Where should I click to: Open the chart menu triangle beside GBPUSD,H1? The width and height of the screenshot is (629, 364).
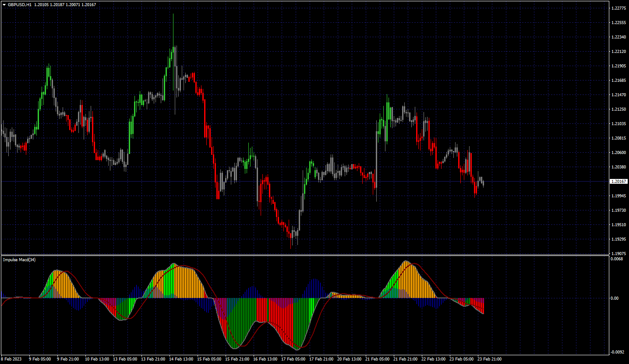[x=4, y=4]
